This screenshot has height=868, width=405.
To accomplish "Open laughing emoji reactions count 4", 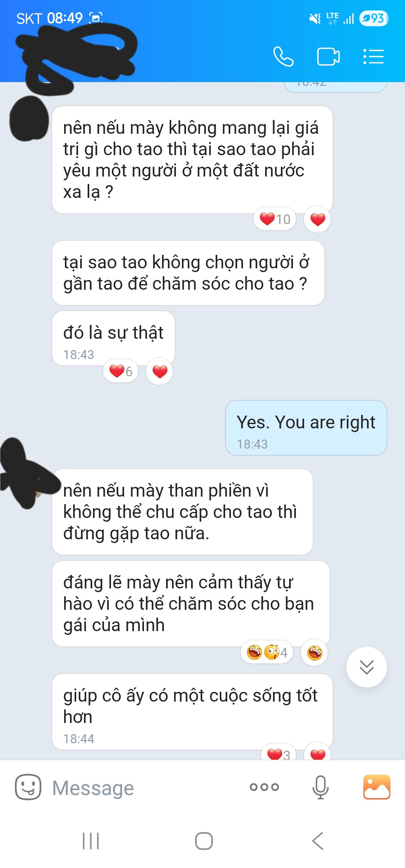I will pos(267,652).
